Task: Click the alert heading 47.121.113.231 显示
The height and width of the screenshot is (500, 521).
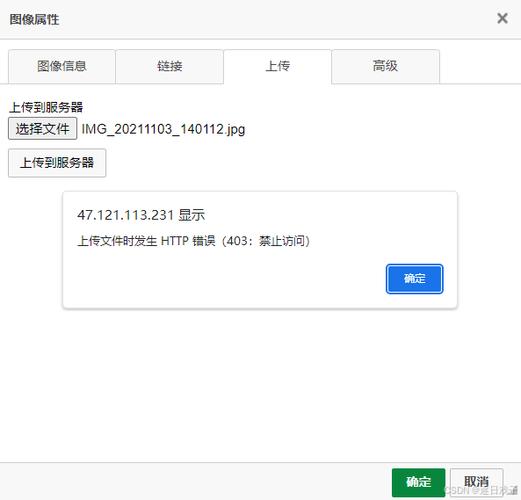Action: (141, 215)
